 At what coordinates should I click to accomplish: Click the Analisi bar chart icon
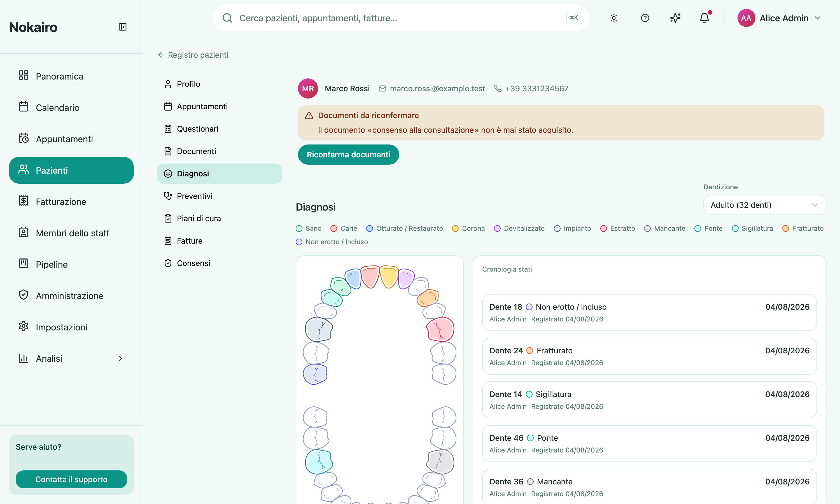[24, 358]
